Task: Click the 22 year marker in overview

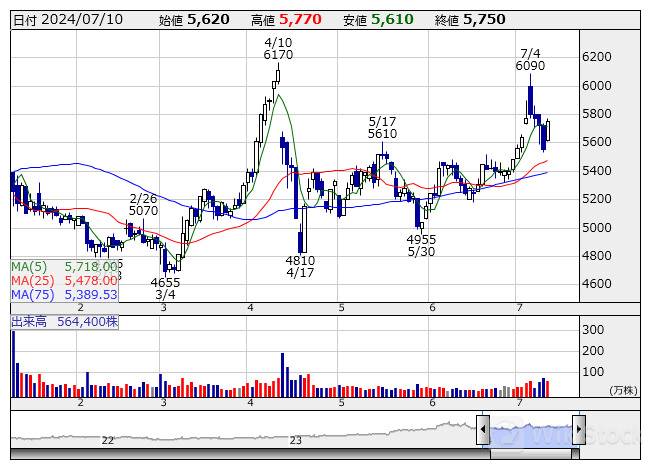Action: coord(108,440)
